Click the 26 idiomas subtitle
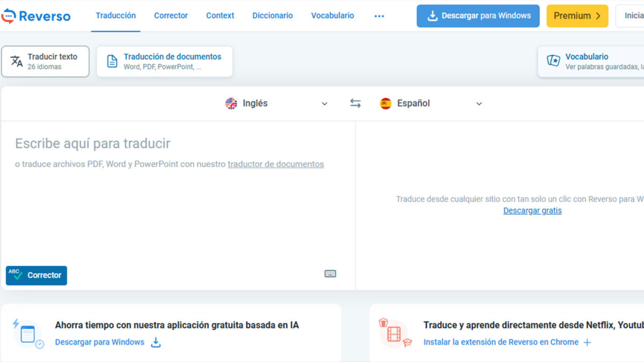The height and width of the screenshot is (362, 644). click(45, 67)
